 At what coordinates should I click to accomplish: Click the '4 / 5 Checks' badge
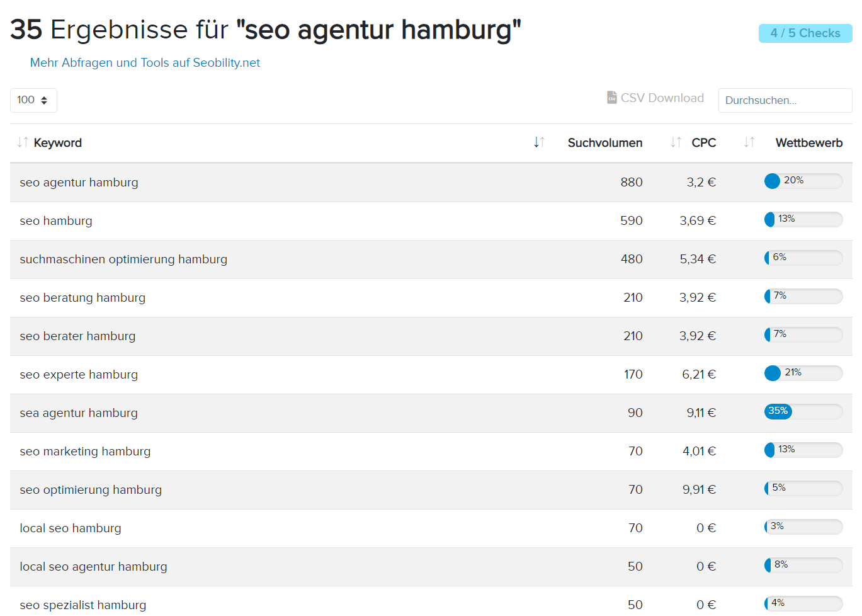click(805, 33)
